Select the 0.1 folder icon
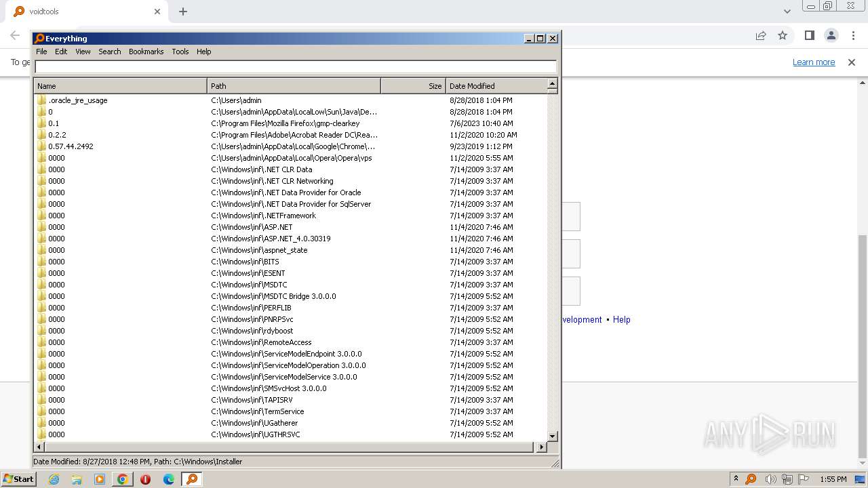The width and height of the screenshot is (868, 488). pos(41,123)
